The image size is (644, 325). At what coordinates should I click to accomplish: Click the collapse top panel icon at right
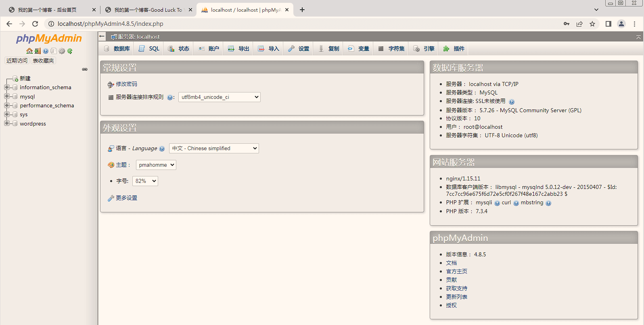pos(638,37)
